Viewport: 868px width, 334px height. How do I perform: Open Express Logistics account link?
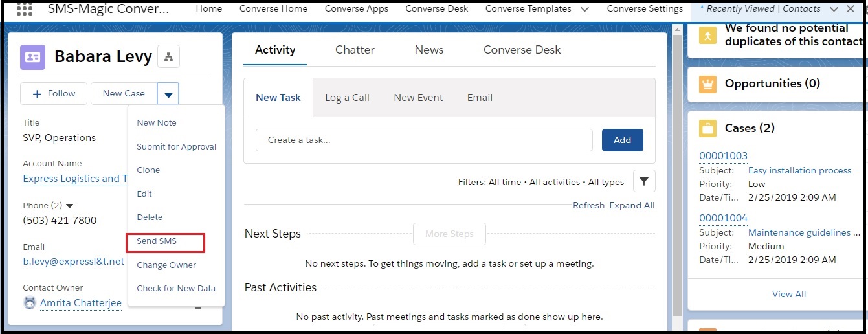point(75,179)
